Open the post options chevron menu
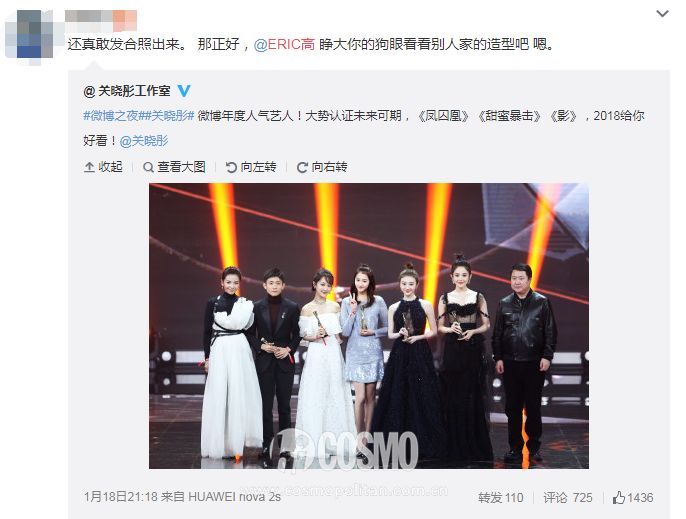Screen dimensions: 686x519 click(x=662, y=14)
